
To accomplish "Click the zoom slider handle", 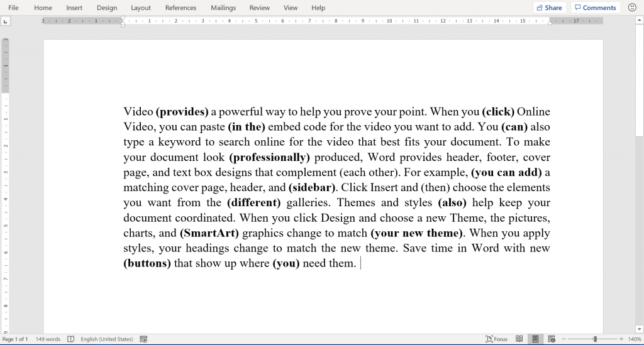I will click(x=595, y=339).
